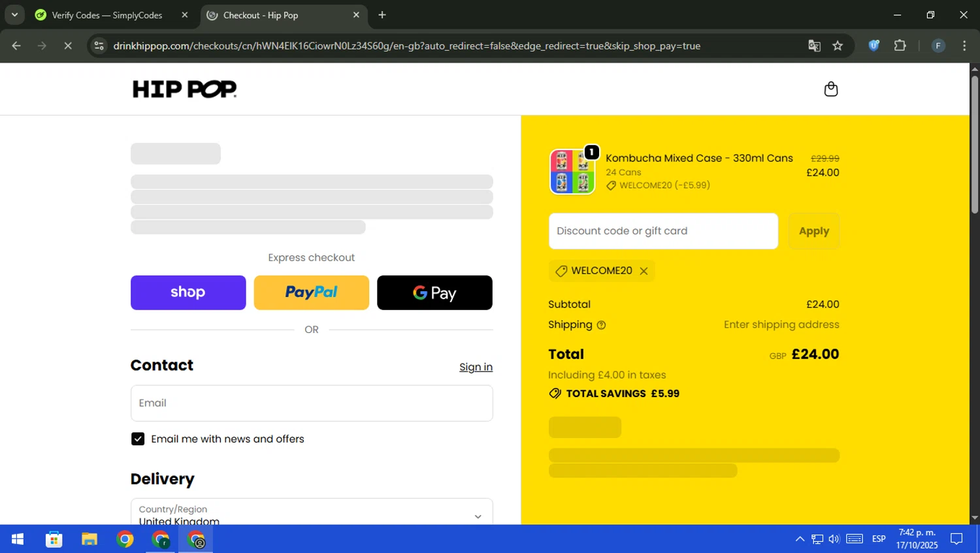The image size is (980, 553).
Task: Click the address bar URL
Action: (406, 46)
